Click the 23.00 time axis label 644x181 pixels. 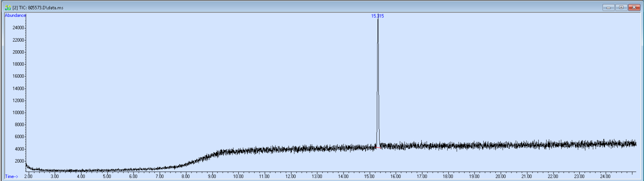pos(579,177)
